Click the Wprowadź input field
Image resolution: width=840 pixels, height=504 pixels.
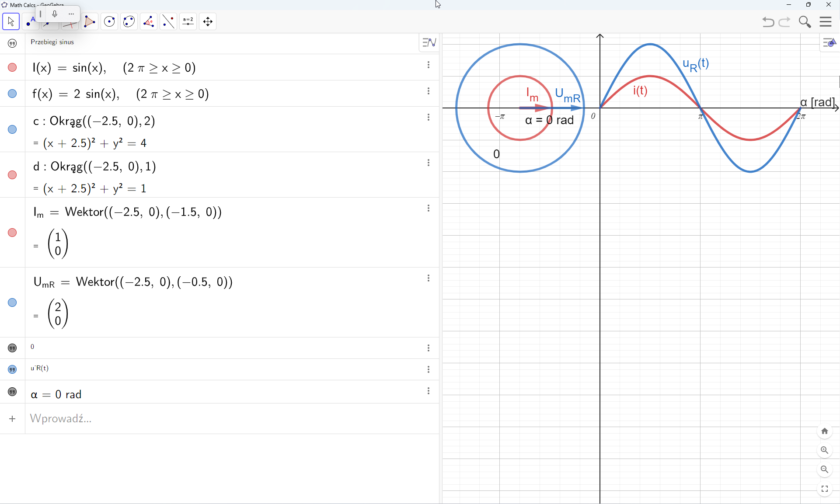pyautogui.click(x=131, y=419)
